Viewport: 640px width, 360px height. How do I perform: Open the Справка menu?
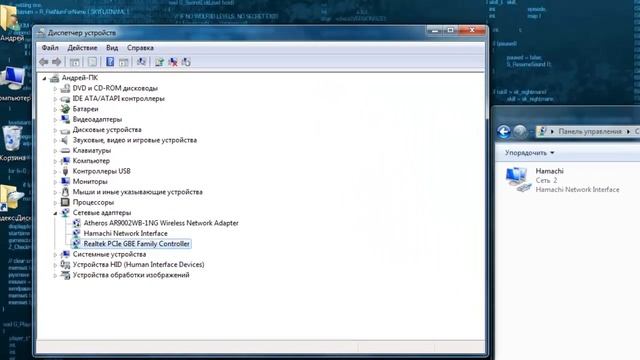click(140, 48)
